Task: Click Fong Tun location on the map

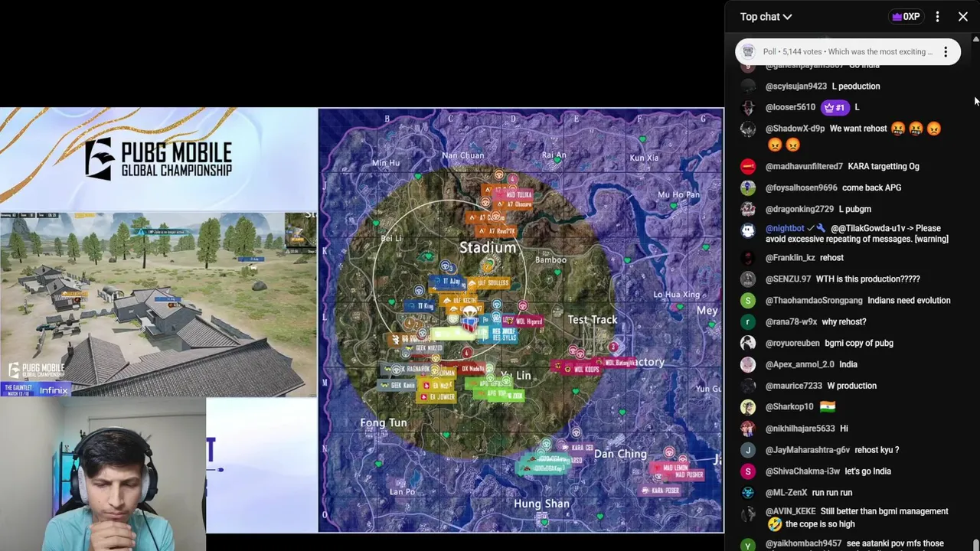Action: point(384,422)
